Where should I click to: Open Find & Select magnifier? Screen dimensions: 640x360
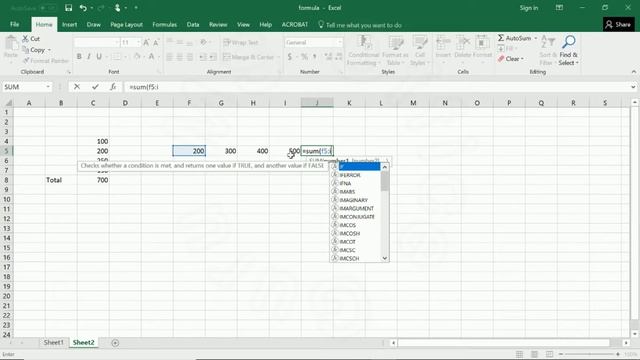(x=569, y=51)
